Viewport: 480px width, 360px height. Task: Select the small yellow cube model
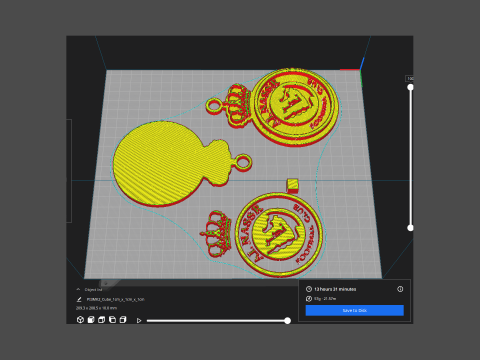click(292, 185)
